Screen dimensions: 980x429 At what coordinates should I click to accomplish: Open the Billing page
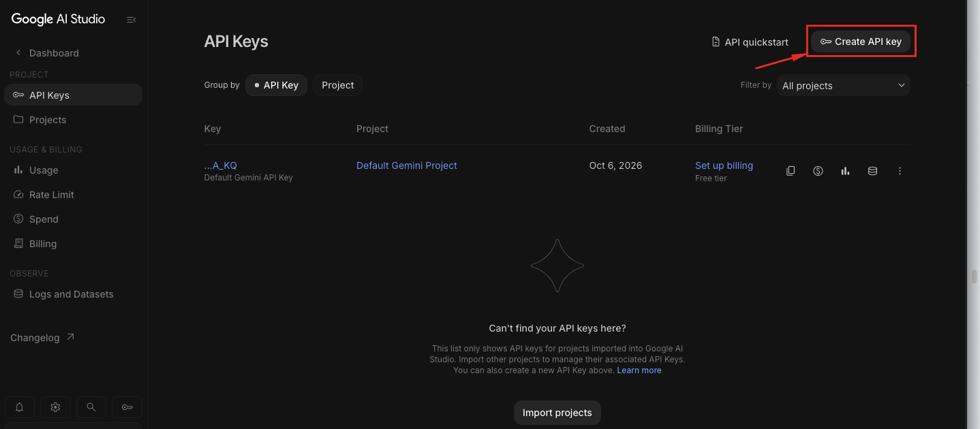(73, 244)
